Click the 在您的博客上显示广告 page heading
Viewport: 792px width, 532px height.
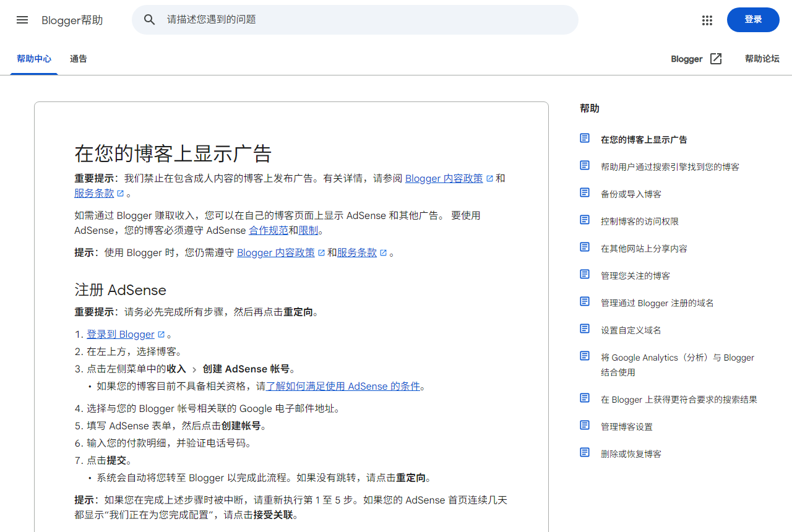coord(173,153)
